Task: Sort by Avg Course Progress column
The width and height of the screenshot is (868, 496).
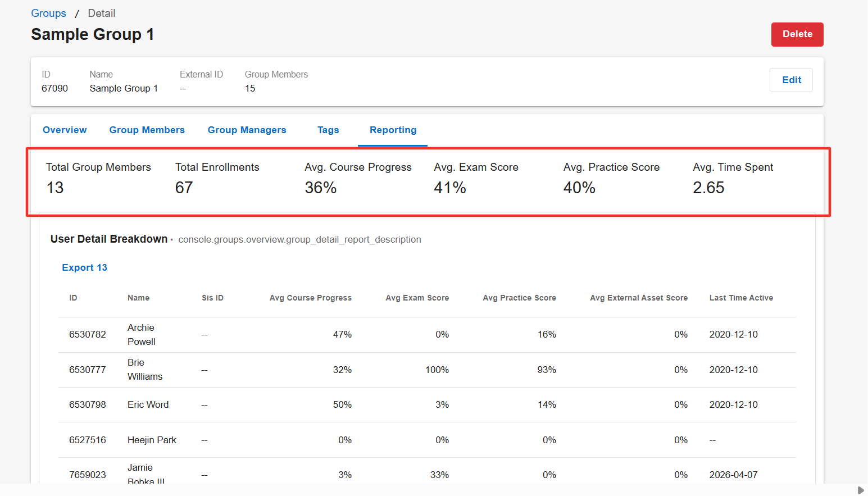Action: pos(311,298)
